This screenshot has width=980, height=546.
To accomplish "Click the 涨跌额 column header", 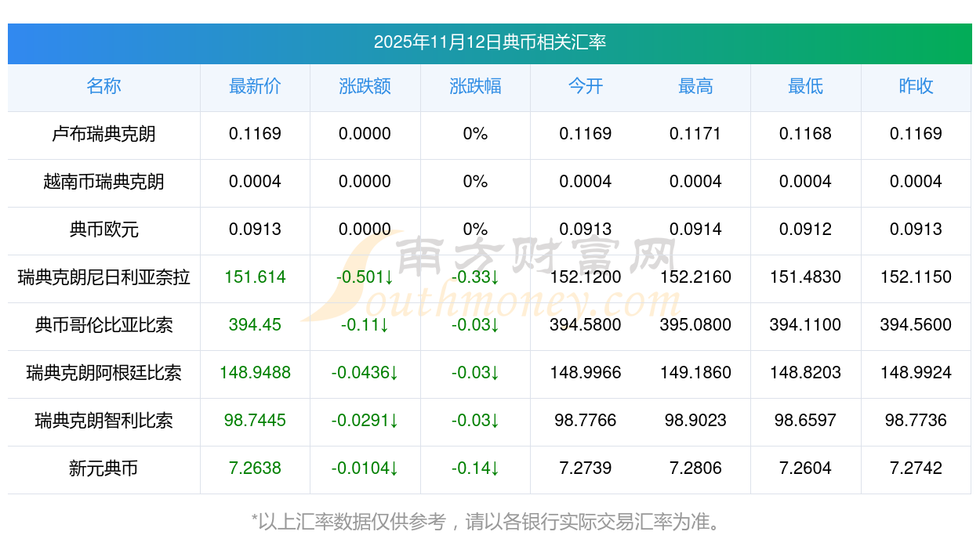I will pos(365,86).
